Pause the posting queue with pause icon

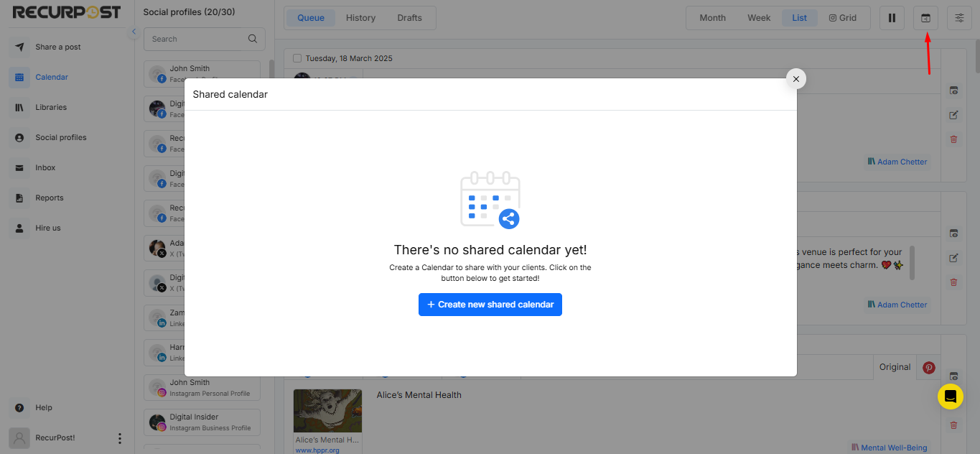tap(892, 17)
